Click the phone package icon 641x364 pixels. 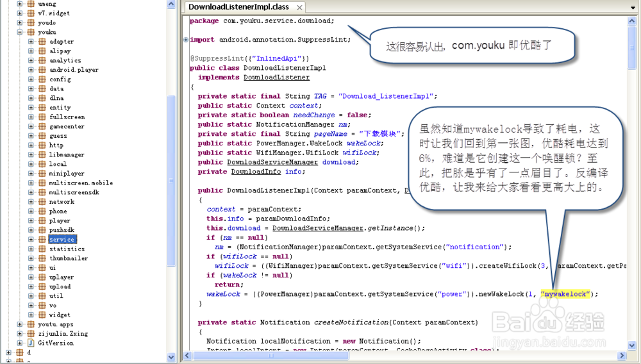coord(42,211)
